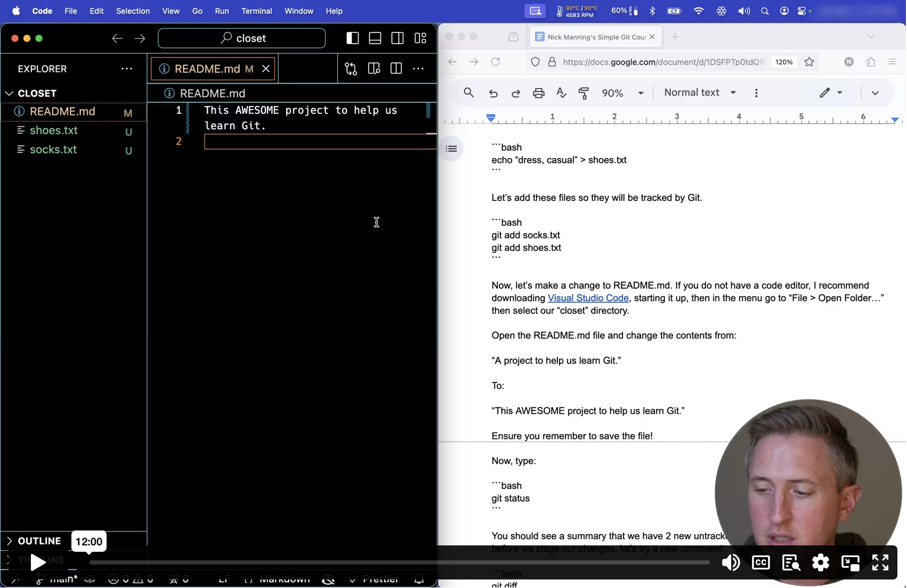Open Markdown preview to the side icon
Image resolution: width=907 pixels, height=588 pixels.
pos(374,69)
